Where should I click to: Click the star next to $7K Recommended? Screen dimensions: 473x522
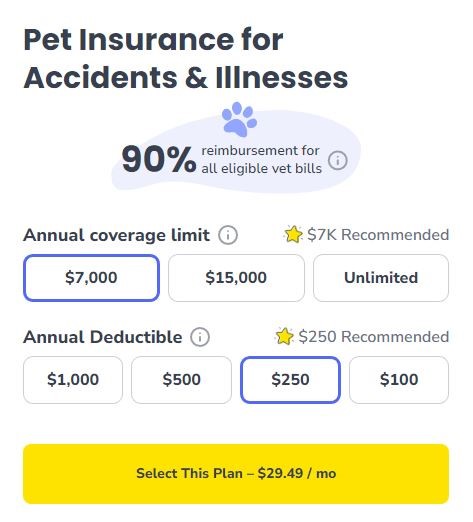click(293, 234)
